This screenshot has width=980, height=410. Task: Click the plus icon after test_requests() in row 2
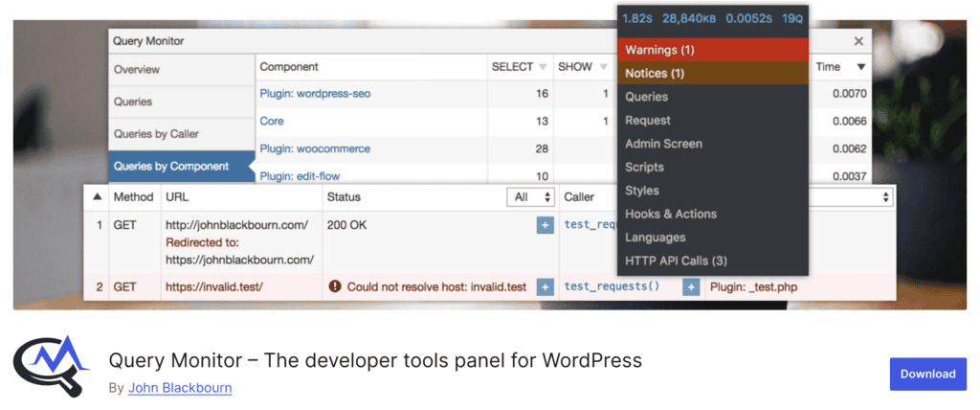691,287
